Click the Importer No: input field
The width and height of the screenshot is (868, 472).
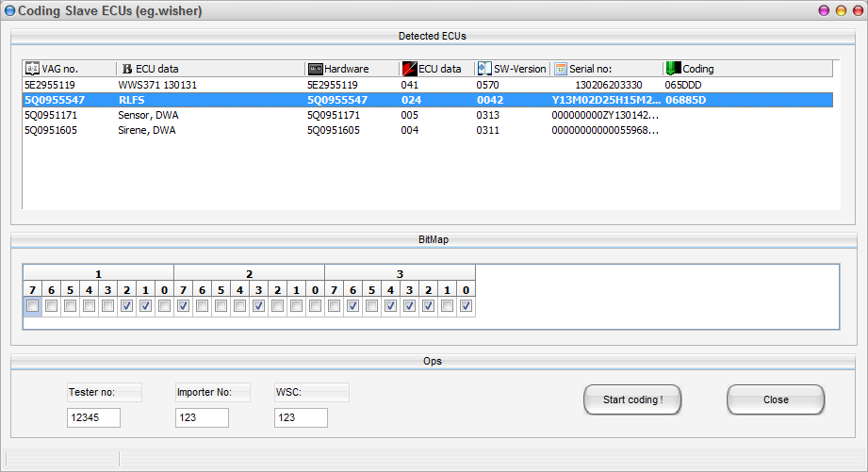pos(202,417)
